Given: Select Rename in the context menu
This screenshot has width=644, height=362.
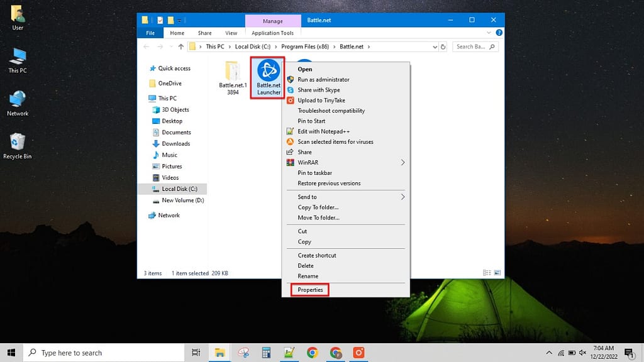Looking at the screenshot, I should pos(308,277).
